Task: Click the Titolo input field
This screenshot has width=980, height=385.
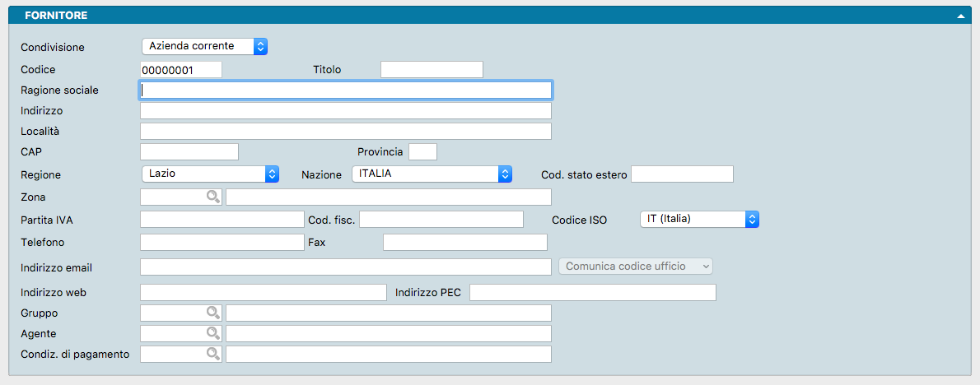Action: 432,70
